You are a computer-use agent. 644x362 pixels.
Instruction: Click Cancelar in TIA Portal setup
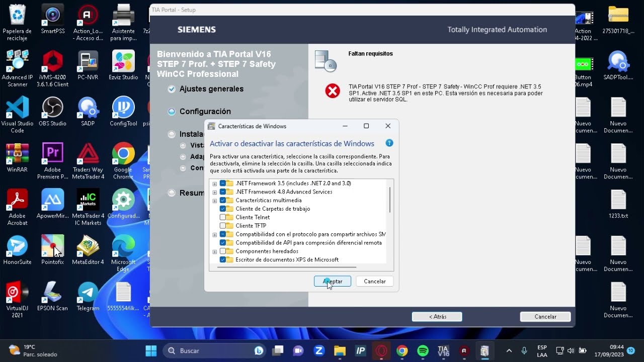coord(545,317)
